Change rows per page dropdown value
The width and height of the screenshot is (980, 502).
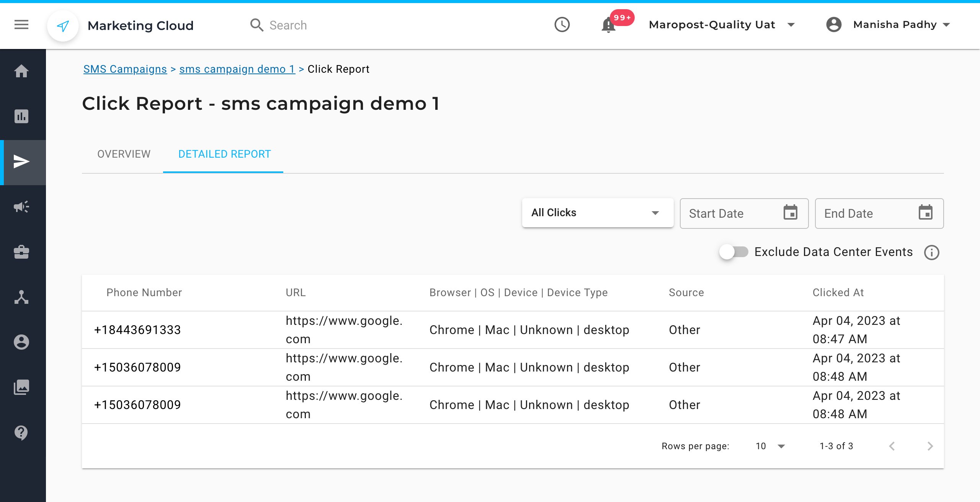770,446
